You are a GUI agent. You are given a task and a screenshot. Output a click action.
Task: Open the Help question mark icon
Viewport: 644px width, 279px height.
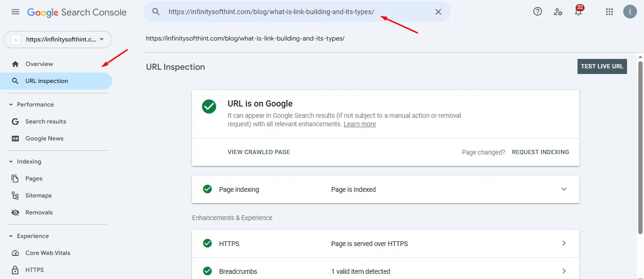[537, 12]
